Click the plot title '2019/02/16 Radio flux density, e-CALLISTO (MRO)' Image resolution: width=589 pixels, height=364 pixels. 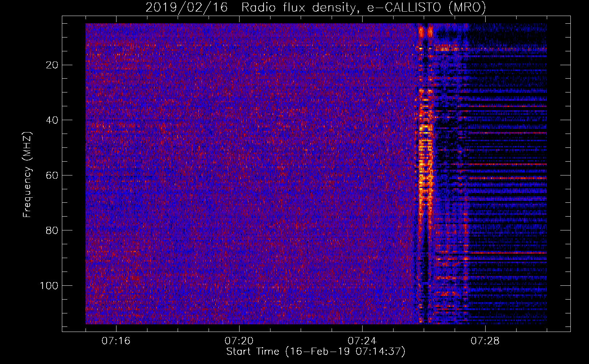(316, 7)
